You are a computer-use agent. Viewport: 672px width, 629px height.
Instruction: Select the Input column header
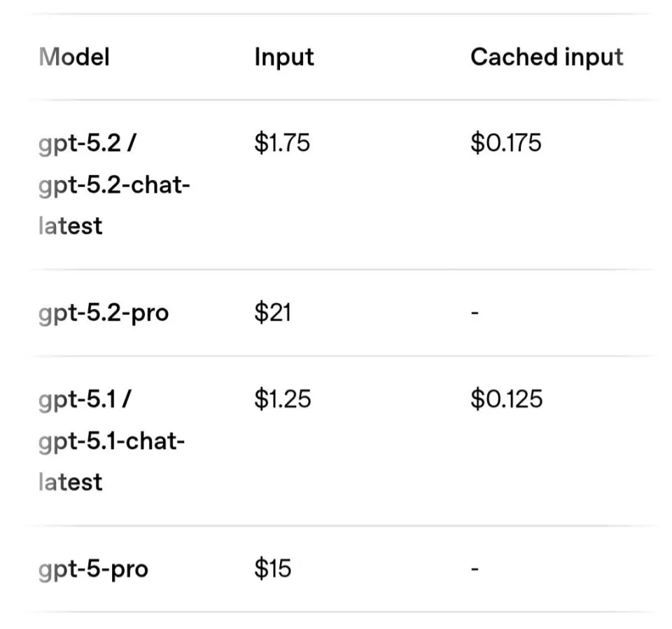(283, 57)
